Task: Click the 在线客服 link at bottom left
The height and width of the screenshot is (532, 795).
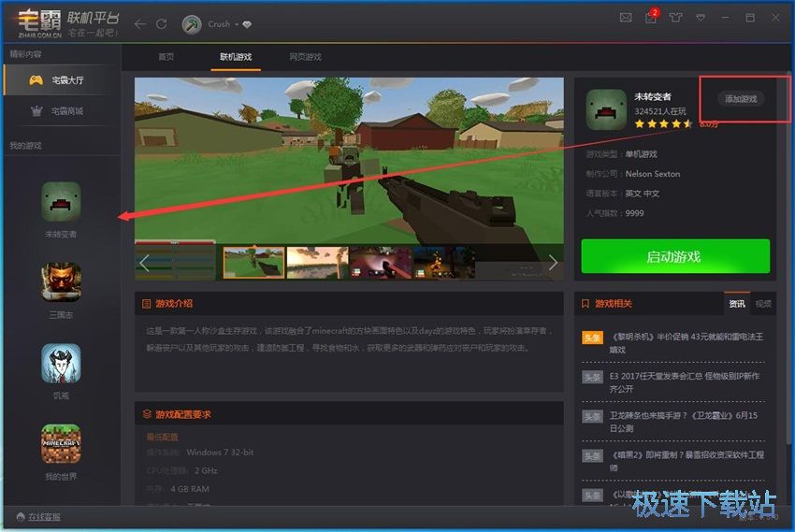Action: coord(44,517)
